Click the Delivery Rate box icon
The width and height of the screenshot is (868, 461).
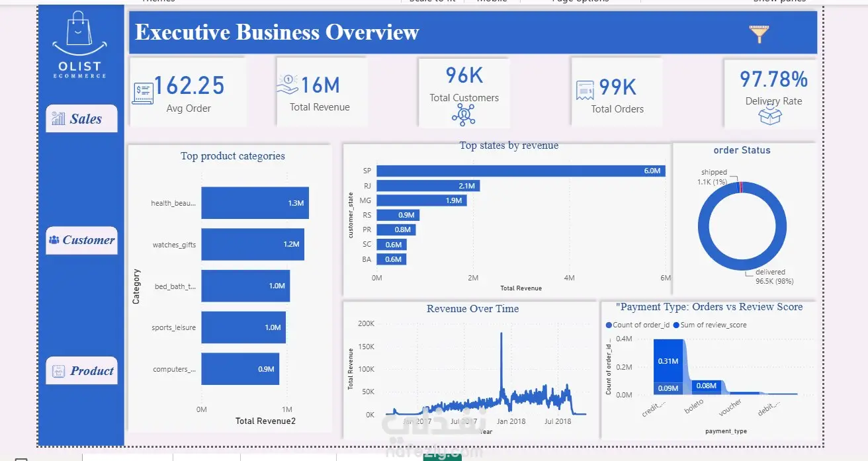click(x=770, y=116)
